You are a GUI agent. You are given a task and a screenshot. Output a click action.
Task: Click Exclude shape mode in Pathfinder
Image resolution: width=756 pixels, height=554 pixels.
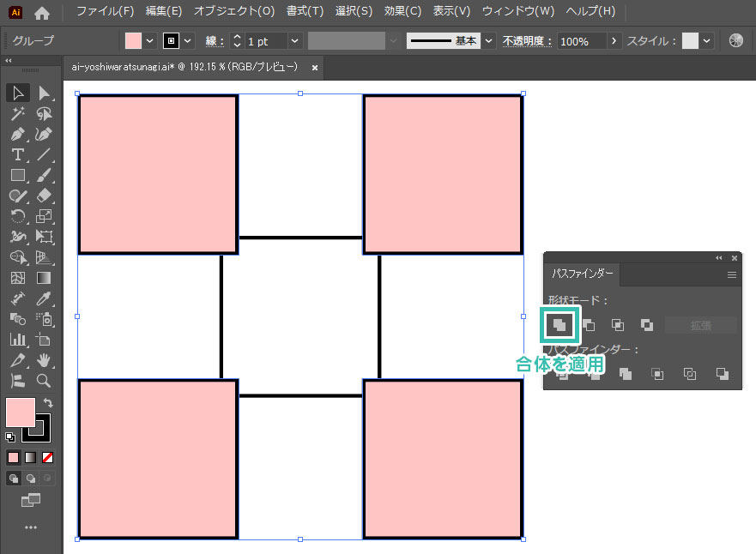tap(647, 325)
